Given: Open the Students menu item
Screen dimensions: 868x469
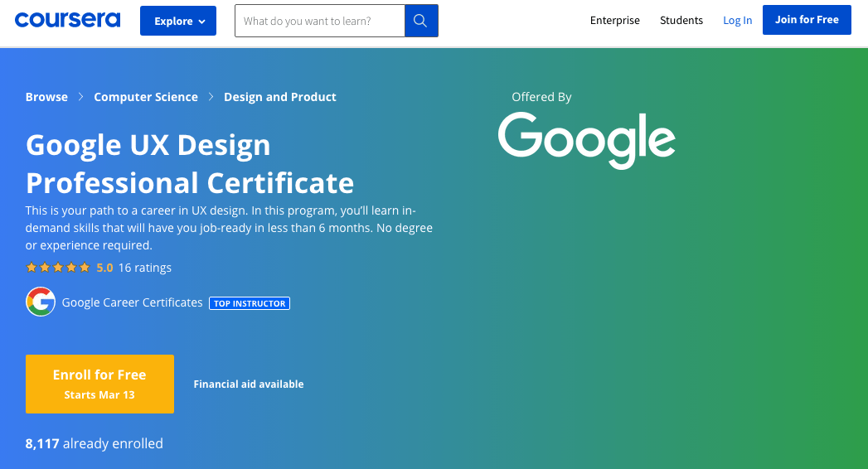Looking at the screenshot, I should click(681, 21).
